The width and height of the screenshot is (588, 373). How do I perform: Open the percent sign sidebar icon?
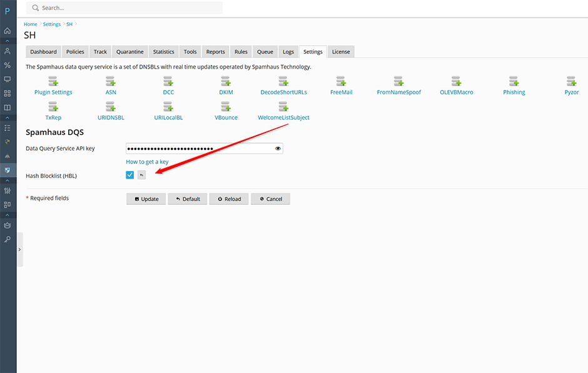7,65
